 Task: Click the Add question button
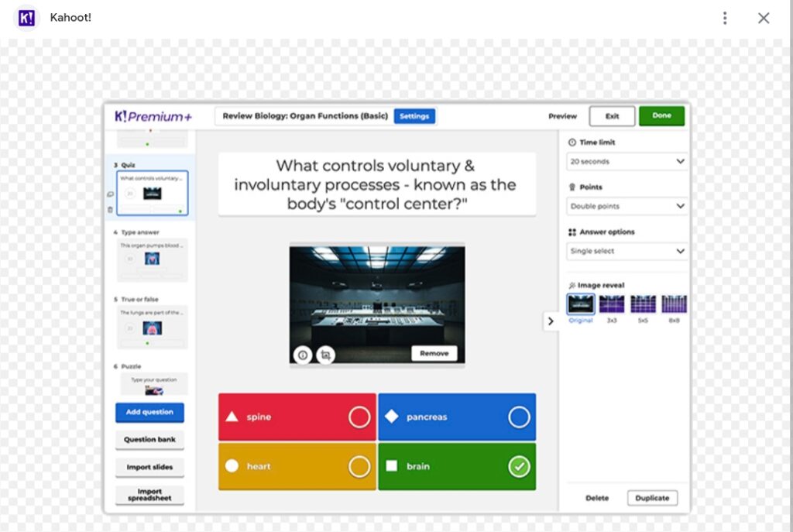pyautogui.click(x=149, y=412)
